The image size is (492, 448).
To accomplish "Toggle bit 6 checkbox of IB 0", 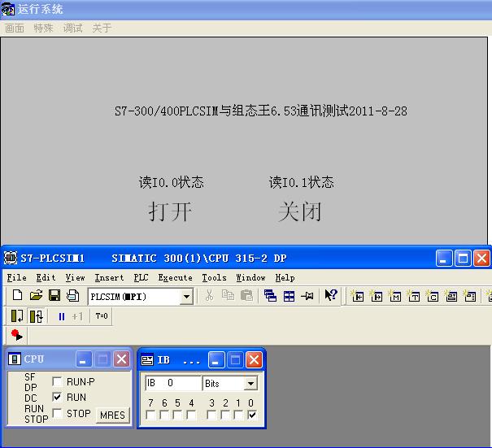I will point(164,415).
